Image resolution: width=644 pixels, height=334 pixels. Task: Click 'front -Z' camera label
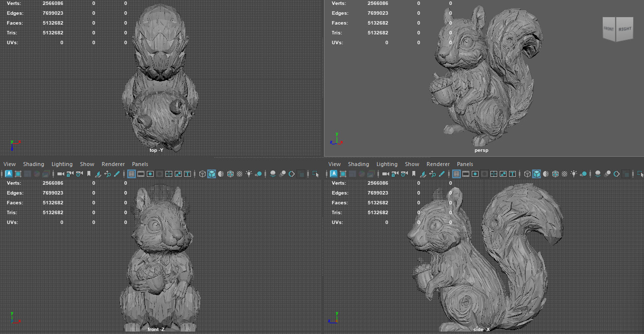tap(156, 329)
